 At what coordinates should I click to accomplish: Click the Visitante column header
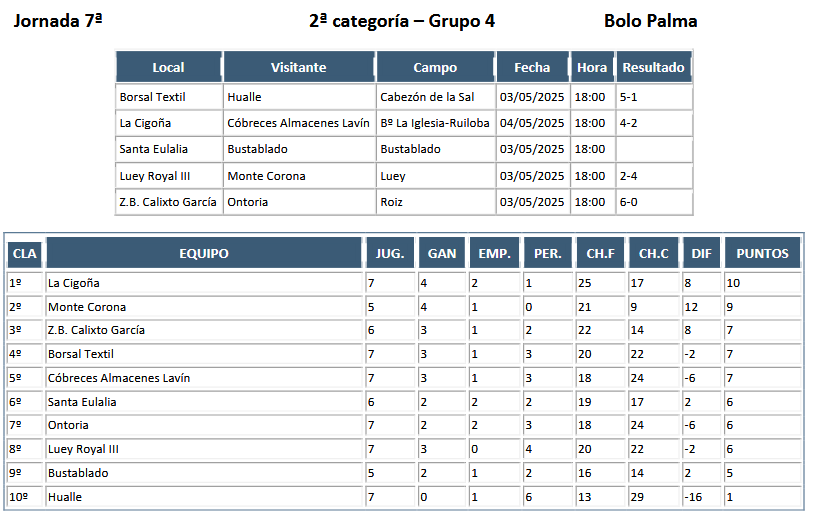(299, 67)
